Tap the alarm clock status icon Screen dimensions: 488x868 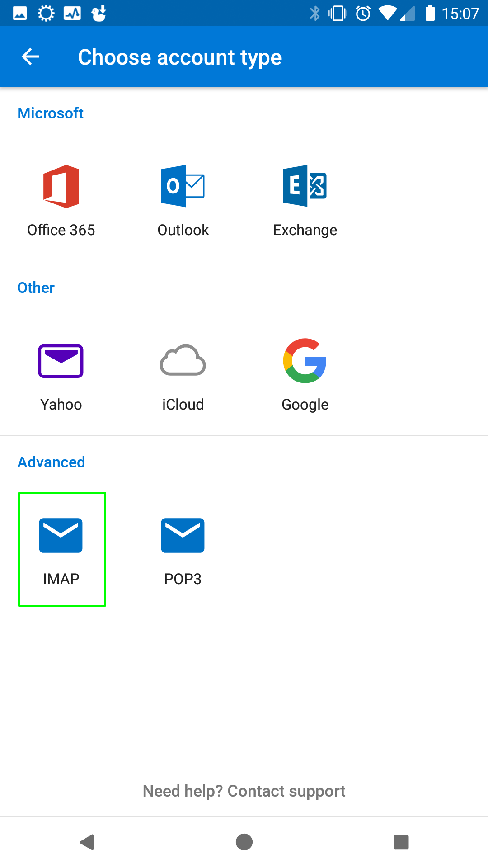point(363,13)
